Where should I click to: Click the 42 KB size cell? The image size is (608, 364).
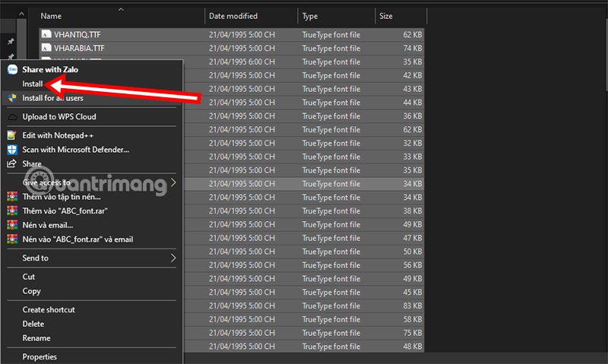point(413,75)
